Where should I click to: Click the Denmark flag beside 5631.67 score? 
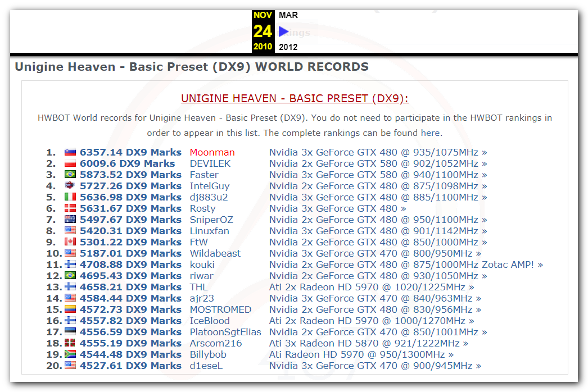[x=70, y=208]
